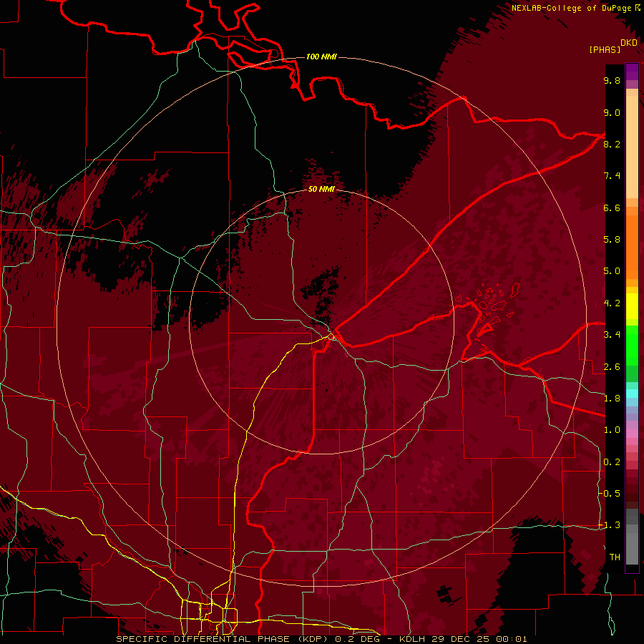Pick the purple segment atop the color bar
Viewport: 644px width, 644px height.
[632, 72]
